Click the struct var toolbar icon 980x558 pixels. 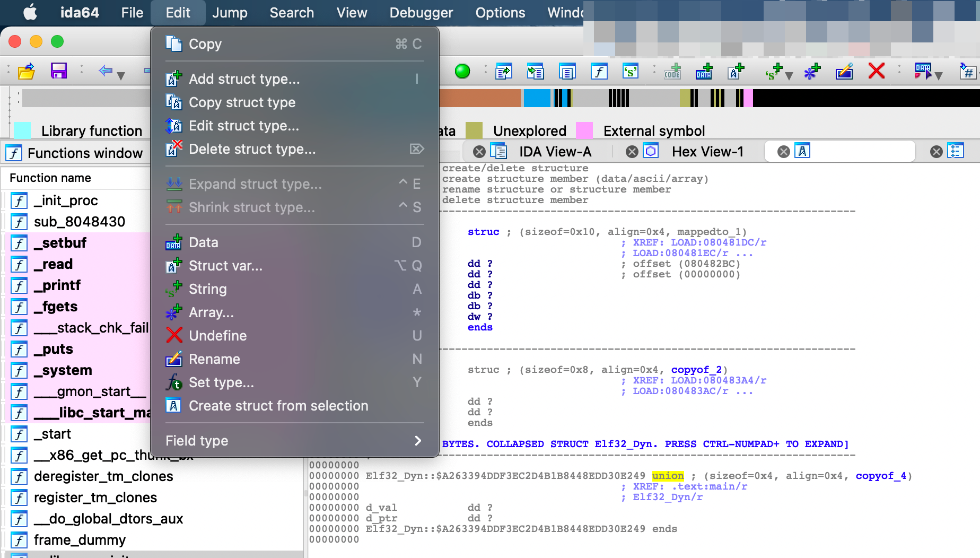(x=736, y=71)
